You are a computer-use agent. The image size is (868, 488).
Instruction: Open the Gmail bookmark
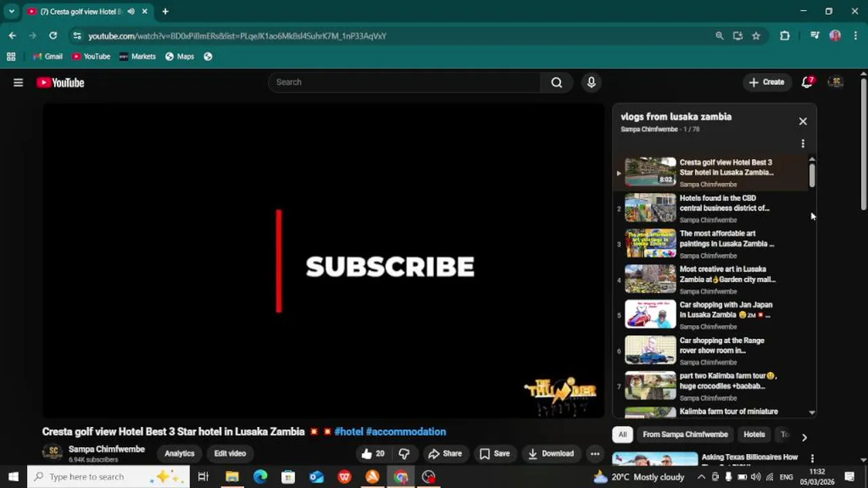point(47,57)
